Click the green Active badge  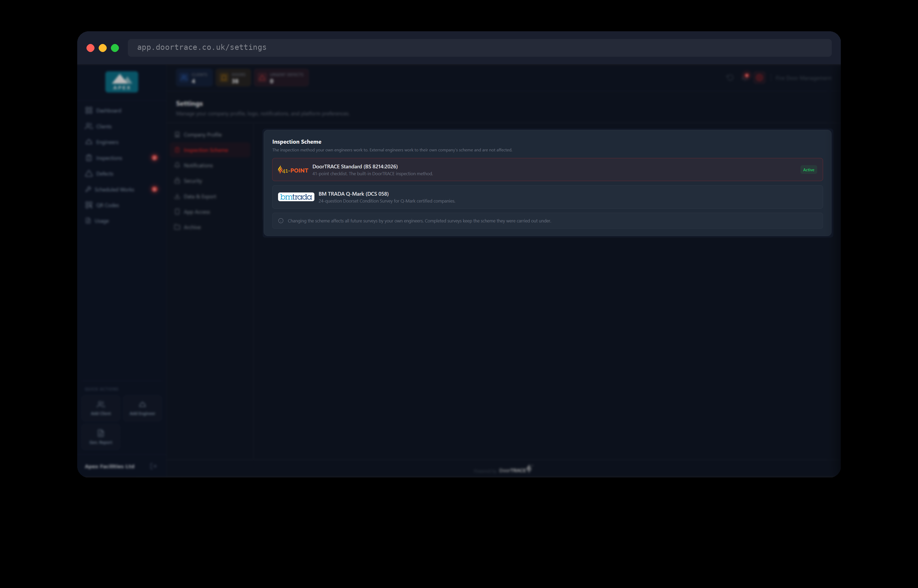808,170
